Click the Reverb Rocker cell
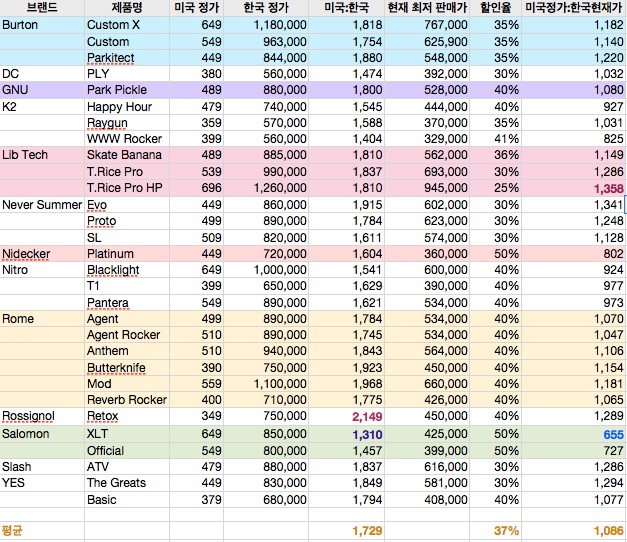The image size is (627, 542). (x=127, y=400)
